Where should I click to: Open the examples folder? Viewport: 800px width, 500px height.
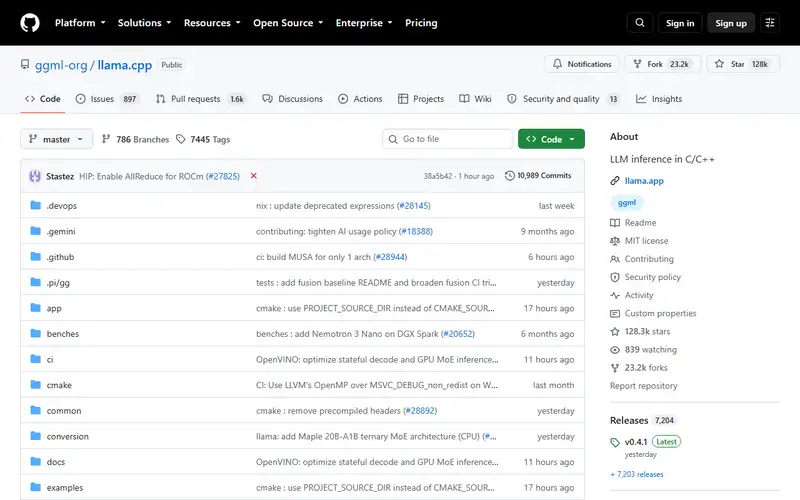tap(65, 488)
